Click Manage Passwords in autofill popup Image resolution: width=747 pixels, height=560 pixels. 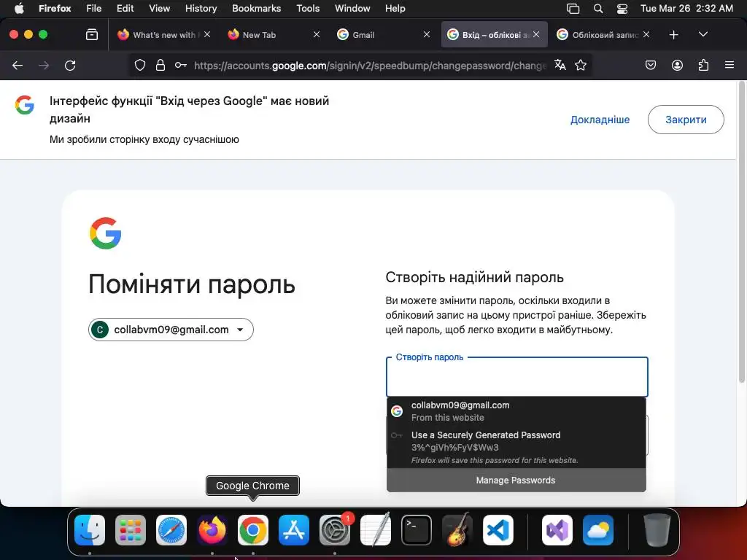click(516, 480)
